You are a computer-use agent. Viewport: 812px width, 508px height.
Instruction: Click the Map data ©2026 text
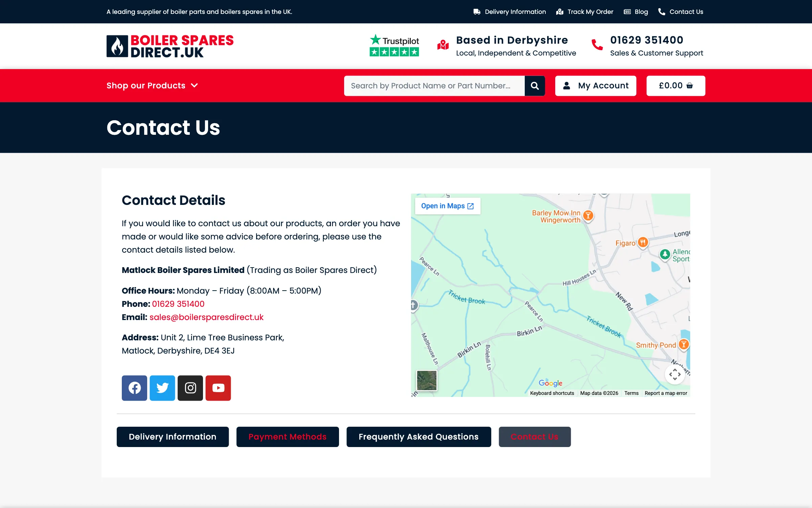click(x=599, y=393)
